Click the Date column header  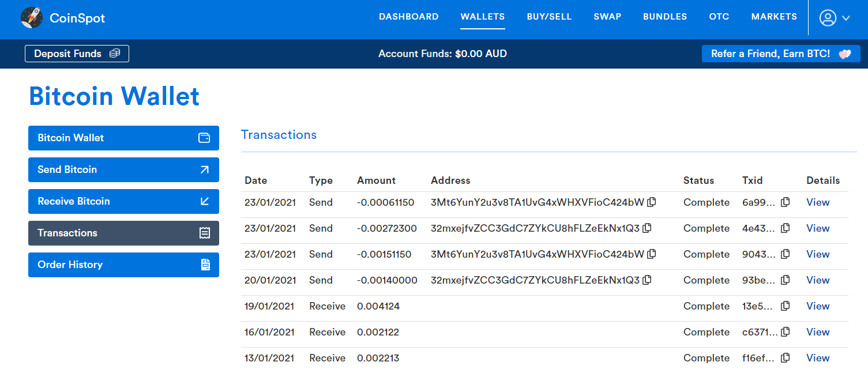click(255, 180)
